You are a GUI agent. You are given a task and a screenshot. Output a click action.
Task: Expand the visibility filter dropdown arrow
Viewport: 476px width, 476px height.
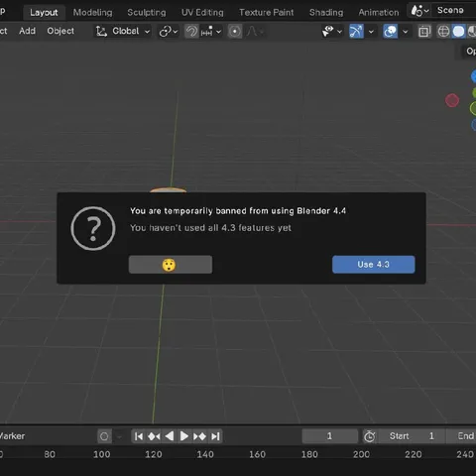(339, 32)
